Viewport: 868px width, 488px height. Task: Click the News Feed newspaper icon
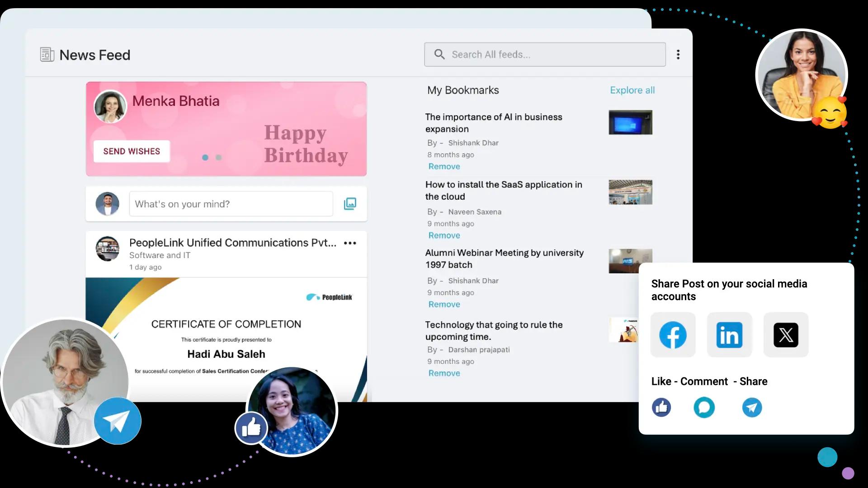click(47, 55)
